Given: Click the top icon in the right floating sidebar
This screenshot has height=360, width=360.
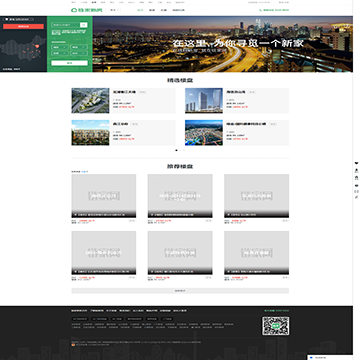Looking at the screenshot, I should [x=357, y=163].
